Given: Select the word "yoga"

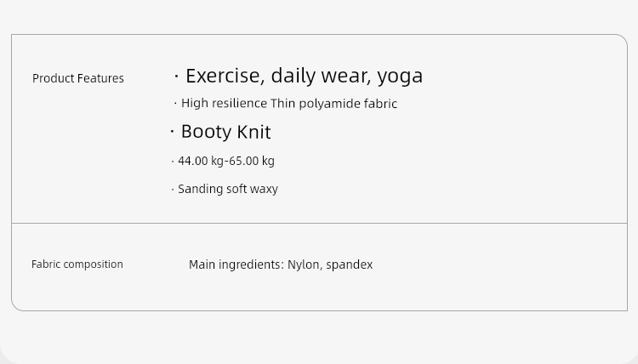Looking at the screenshot, I should pos(400,77).
